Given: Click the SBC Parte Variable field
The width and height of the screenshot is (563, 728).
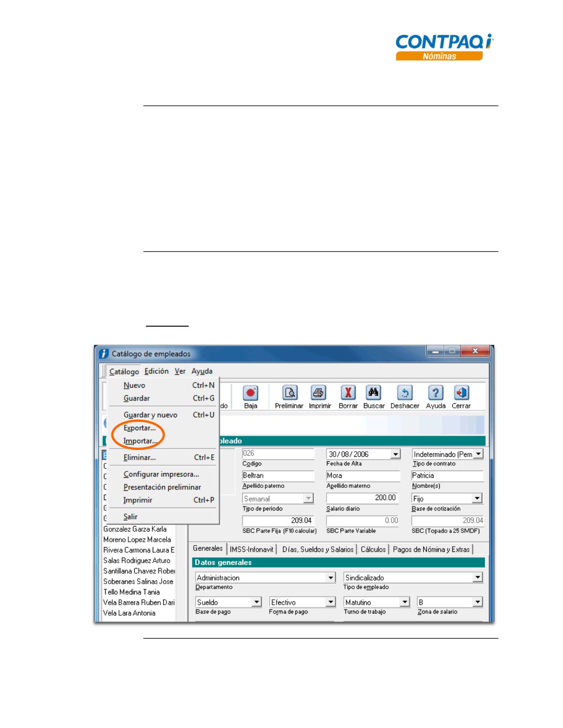Looking at the screenshot, I should tap(363, 521).
